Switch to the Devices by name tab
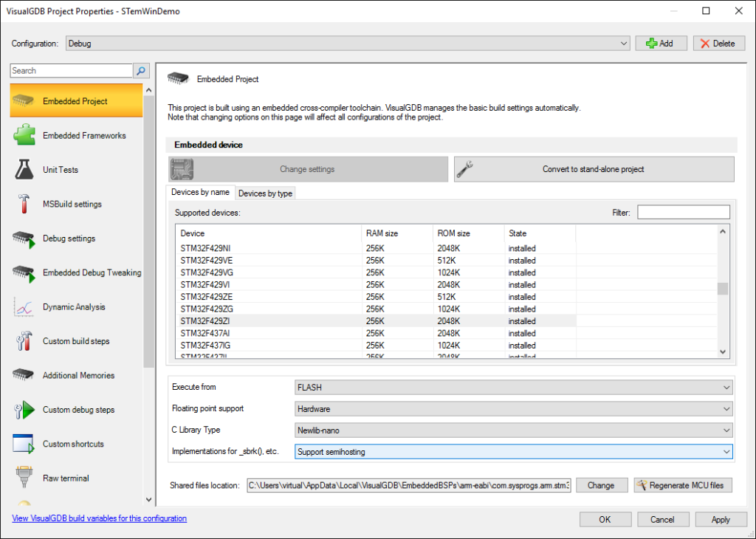The image size is (756, 539). [200, 192]
